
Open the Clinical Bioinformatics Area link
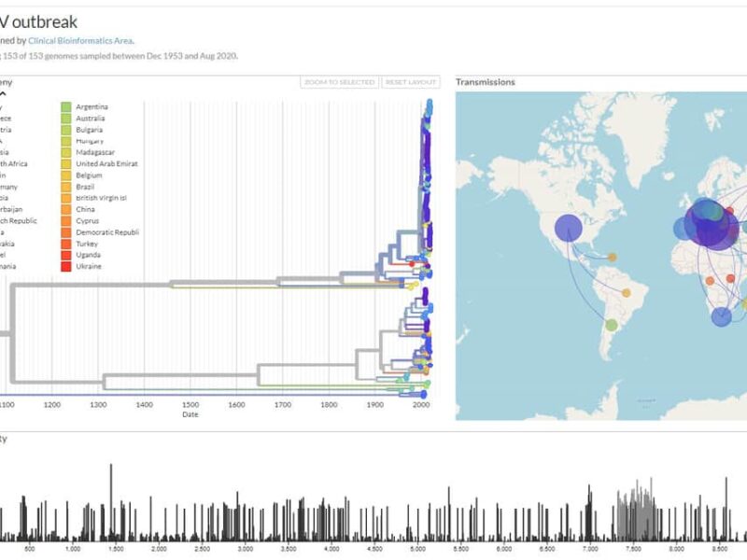87,41
